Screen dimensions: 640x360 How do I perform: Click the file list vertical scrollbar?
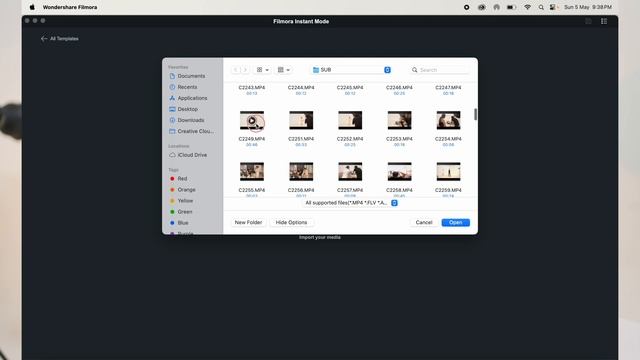click(476, 114)
